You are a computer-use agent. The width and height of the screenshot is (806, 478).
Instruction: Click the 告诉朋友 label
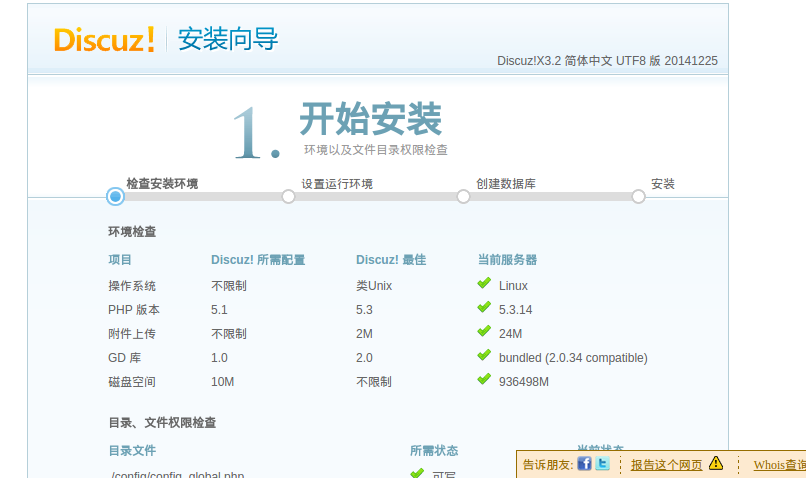548,465
